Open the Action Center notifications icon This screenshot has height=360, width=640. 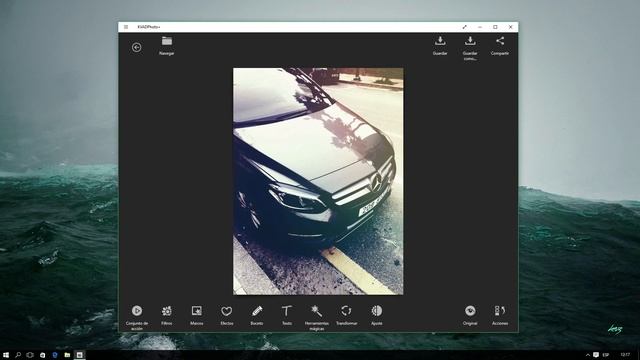[x=596, y=355]
